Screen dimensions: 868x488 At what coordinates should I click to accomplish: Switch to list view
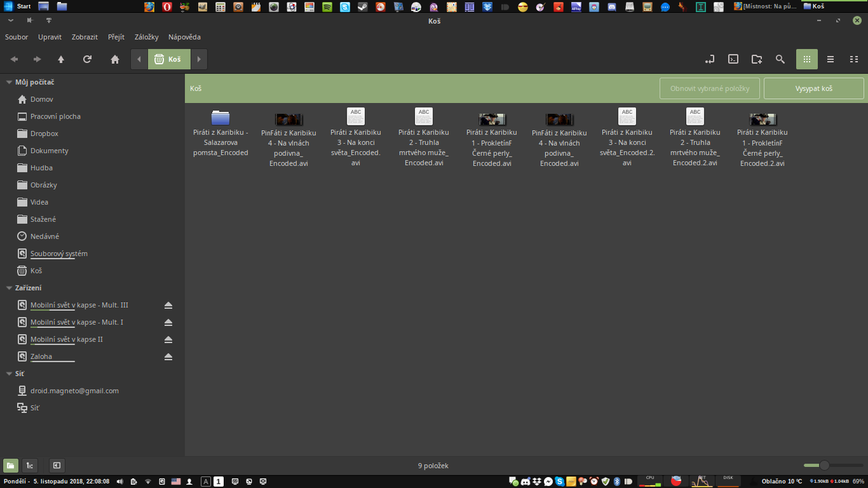831,59
